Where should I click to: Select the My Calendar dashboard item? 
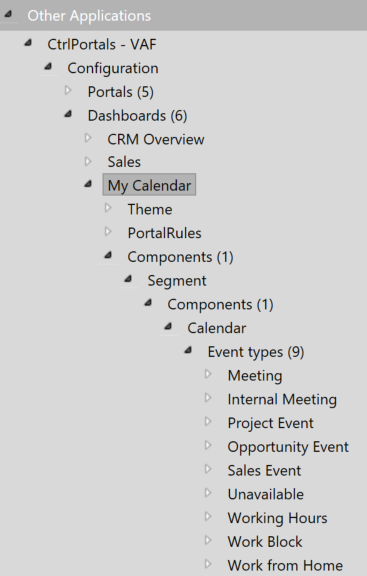coord(149,185)
